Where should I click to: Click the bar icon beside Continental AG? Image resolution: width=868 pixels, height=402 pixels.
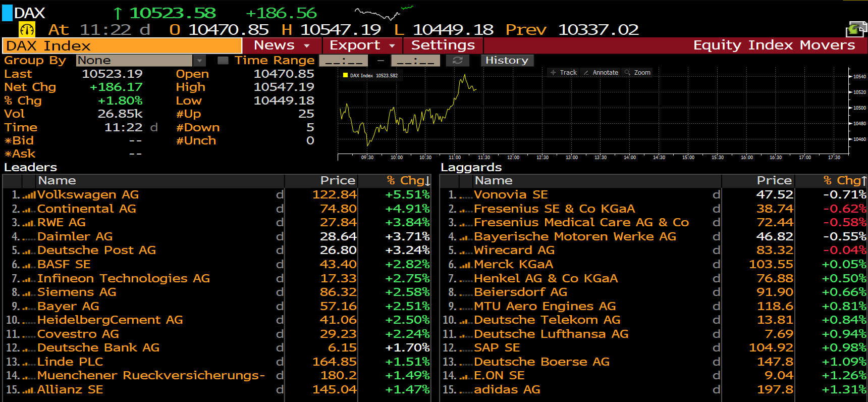click(29, 210)
